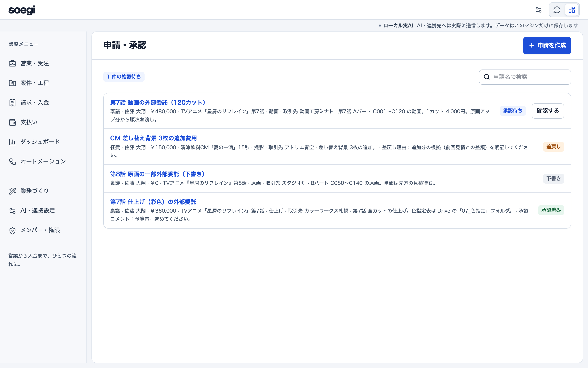
Task: Click the 1 件の確認待ち filter badge
Action: pyautogui.click(x=124, y=77)
